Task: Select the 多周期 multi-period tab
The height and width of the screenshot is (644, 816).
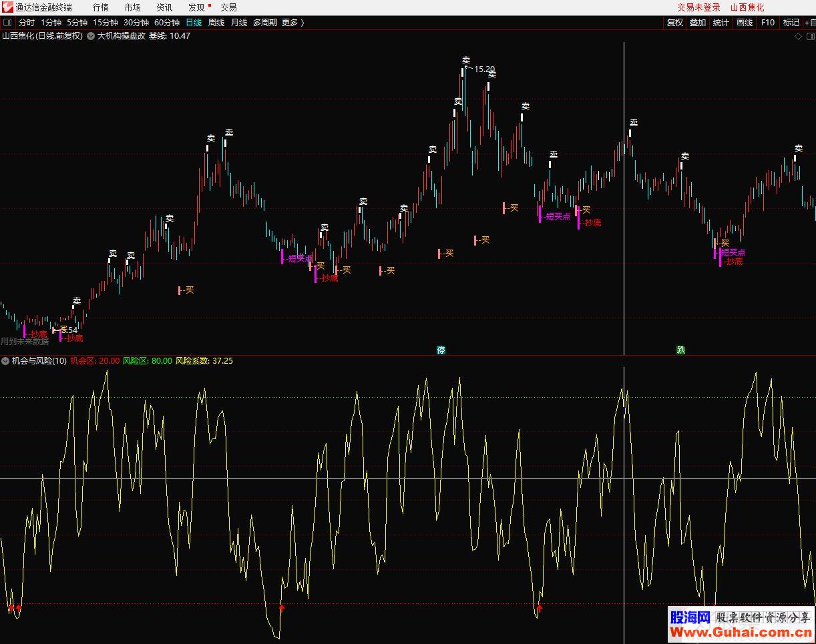Action: (x=264, y=22)
